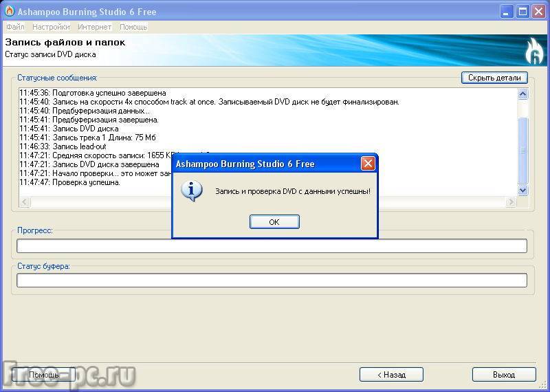Click the status log vertical scrollbar thumb
The height and width of the screenshot is (392, 550).
click(x=522, y=150)
